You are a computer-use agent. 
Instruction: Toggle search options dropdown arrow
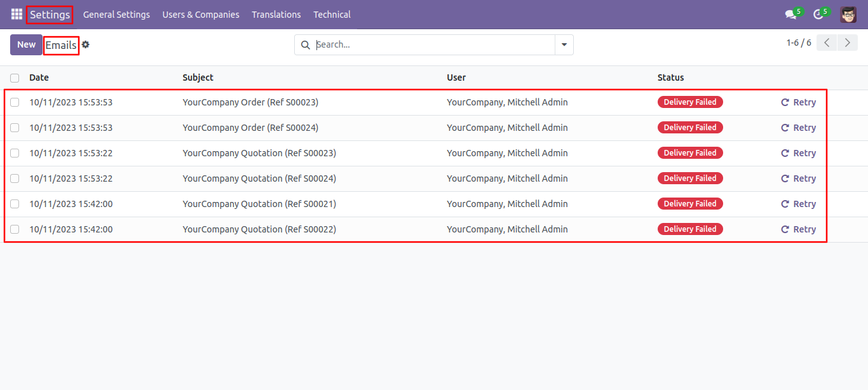564,44
